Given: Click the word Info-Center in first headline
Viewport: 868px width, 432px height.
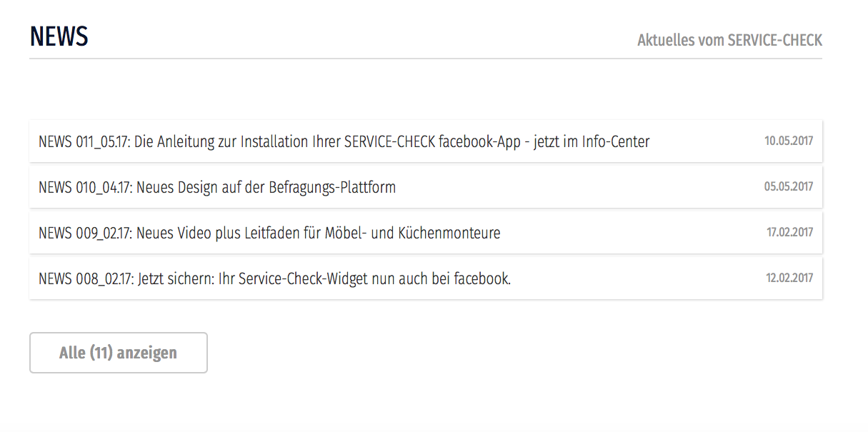Looking at the screenshot, I should point(616,141).
